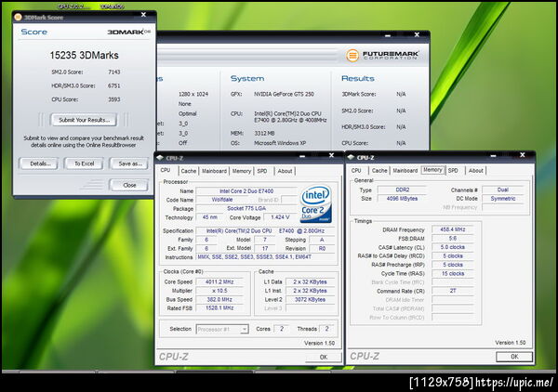Open About tab in left CPU-Z
The image size is (558, 392).
click(286, 171)
